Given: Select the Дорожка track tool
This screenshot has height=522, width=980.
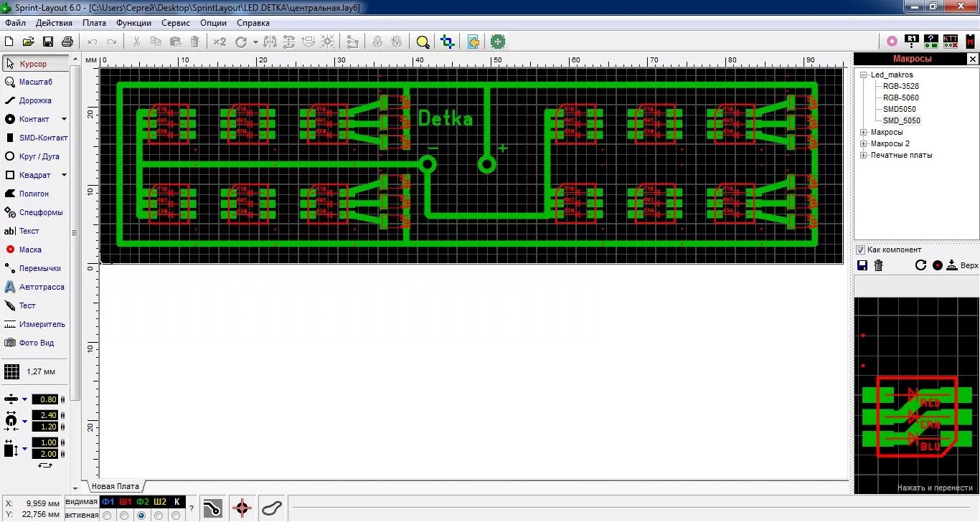Looking at the screenshot, I should point(36,101).
